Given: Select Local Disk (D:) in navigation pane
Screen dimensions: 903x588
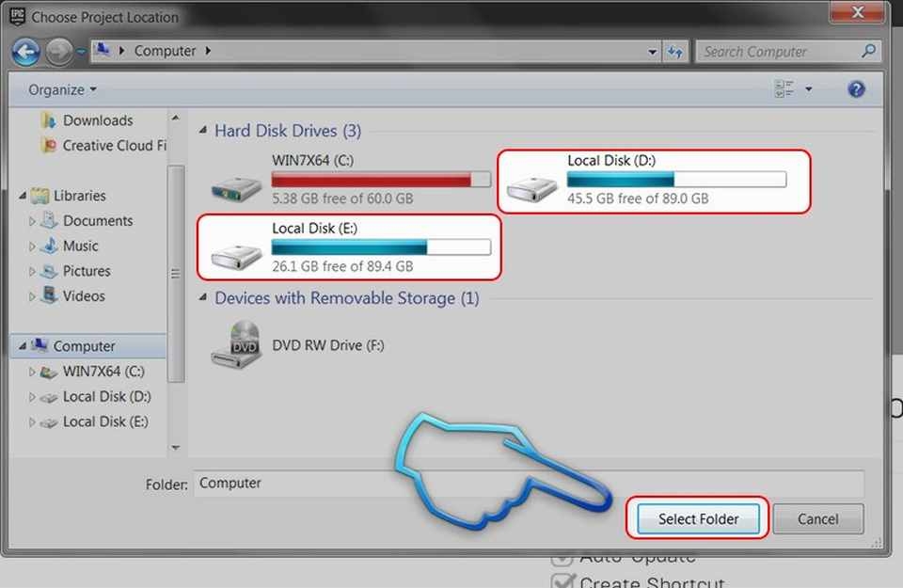Looking at the screenshot, I should coord(96,397).
